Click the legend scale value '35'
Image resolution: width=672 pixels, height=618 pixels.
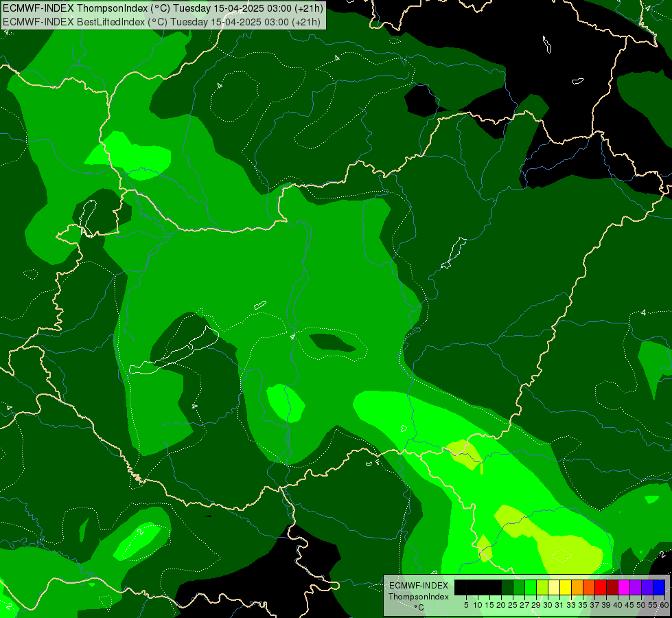(583, 605)
